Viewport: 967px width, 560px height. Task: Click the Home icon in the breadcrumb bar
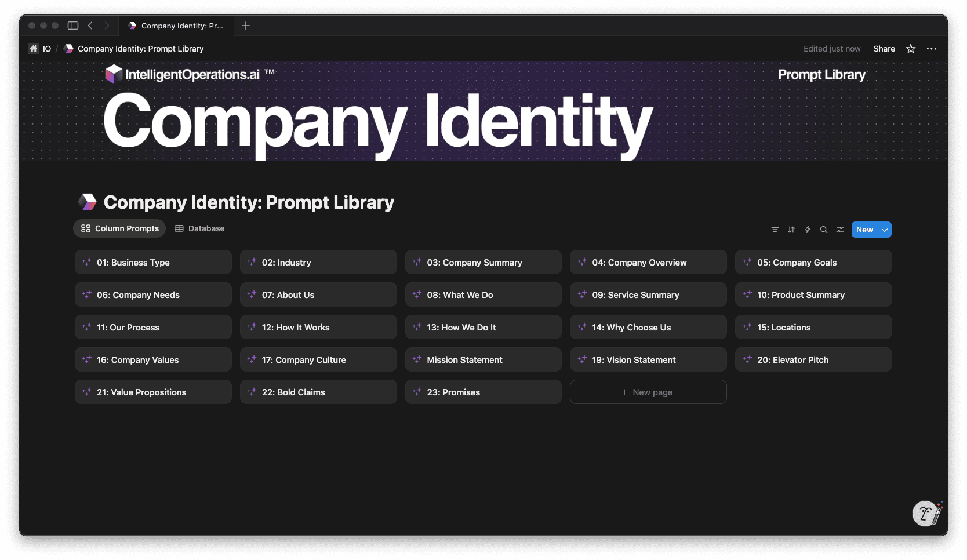point(34,49)
